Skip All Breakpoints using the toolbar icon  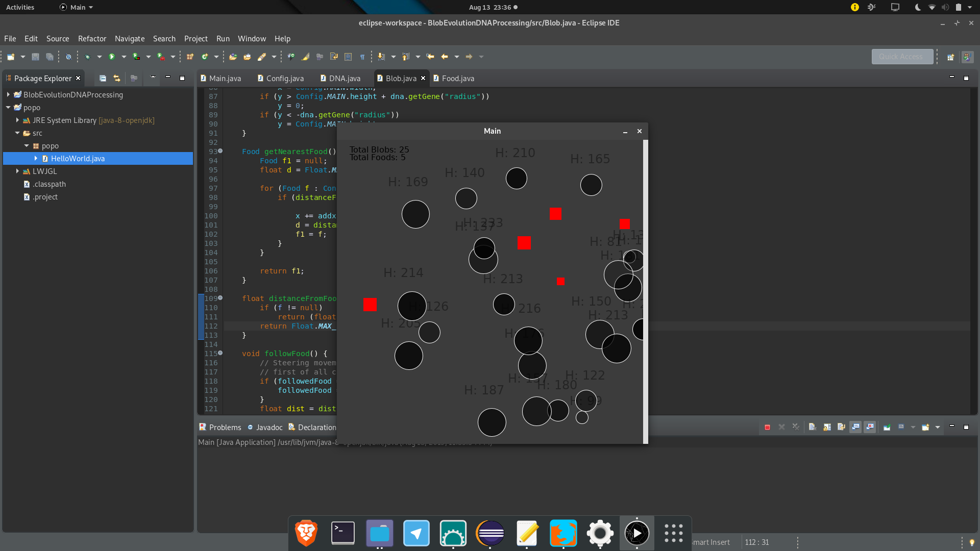(x=68, y=57)
